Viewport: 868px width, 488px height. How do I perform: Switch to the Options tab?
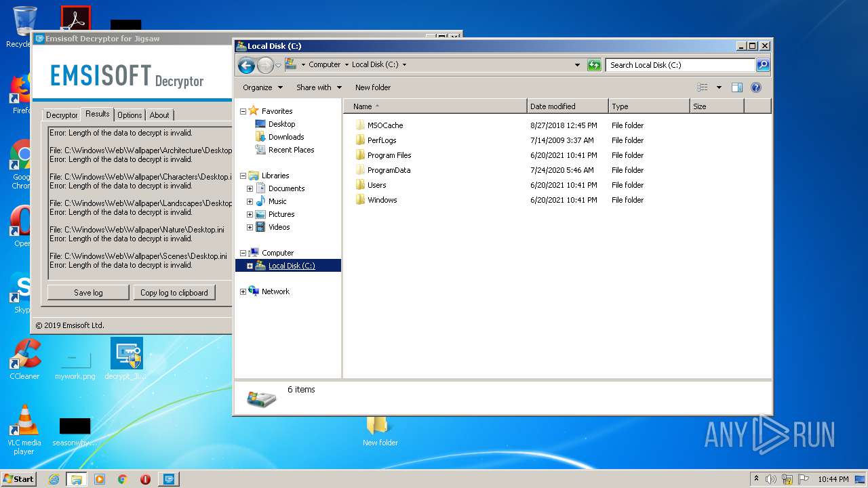coord(130,115)
